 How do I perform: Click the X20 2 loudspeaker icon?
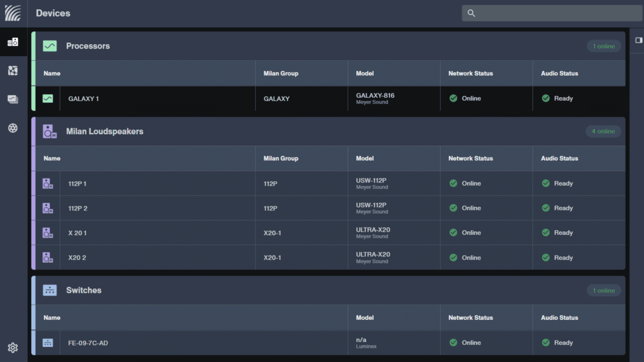48,258
